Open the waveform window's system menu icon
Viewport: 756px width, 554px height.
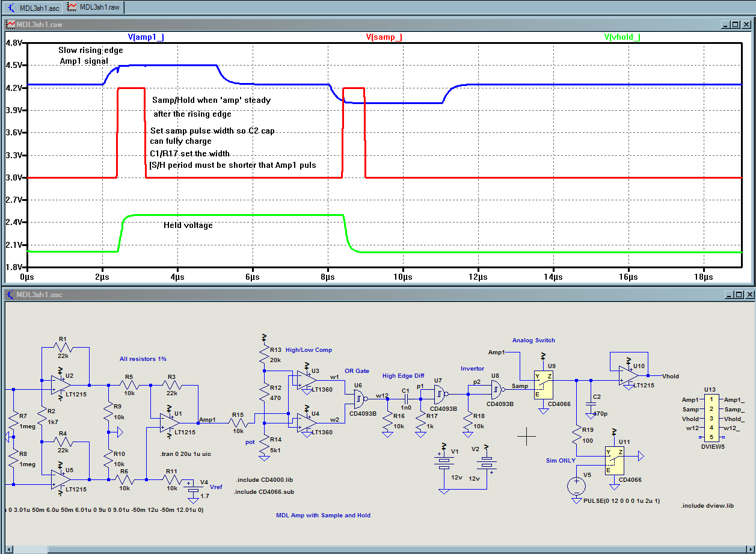point(10,25)
